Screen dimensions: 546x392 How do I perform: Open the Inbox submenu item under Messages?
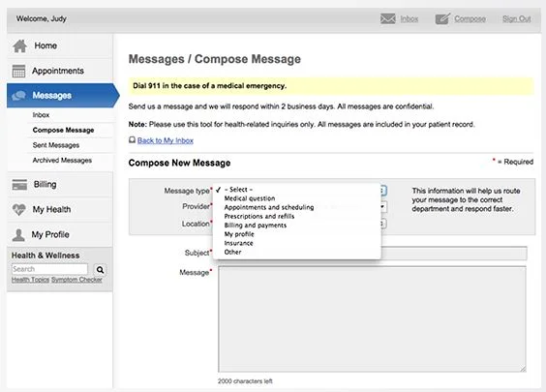point(41,115)
